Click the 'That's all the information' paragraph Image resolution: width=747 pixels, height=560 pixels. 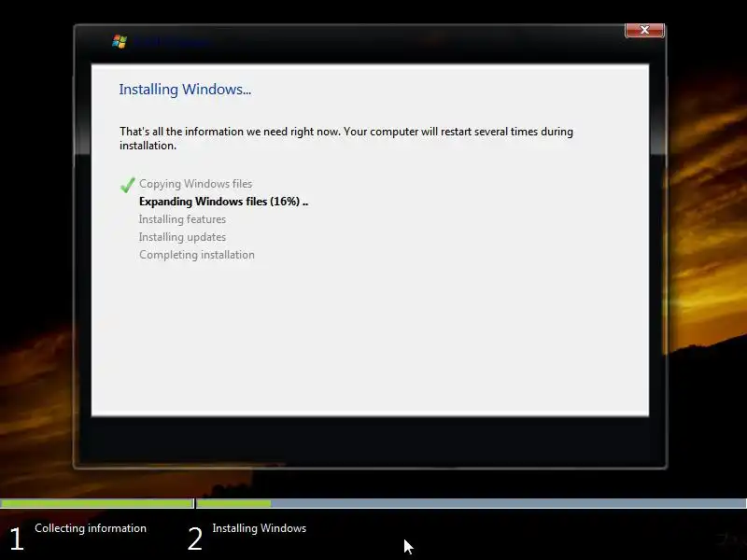point(346,138)
